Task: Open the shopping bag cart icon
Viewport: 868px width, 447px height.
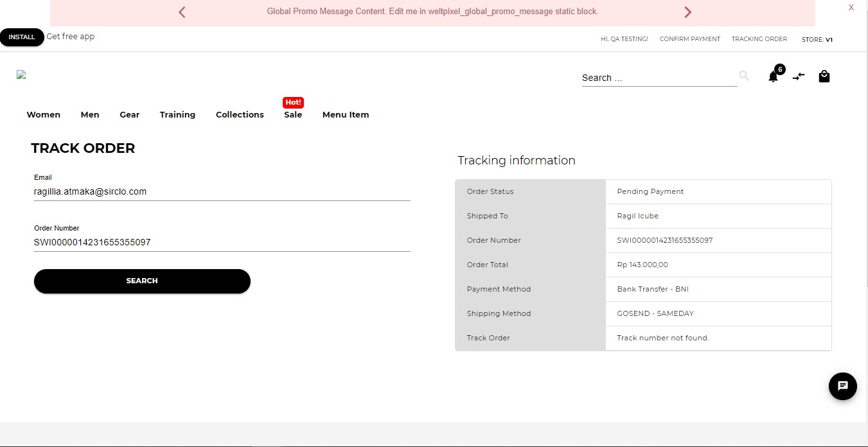Action: (x=824, y=76)
